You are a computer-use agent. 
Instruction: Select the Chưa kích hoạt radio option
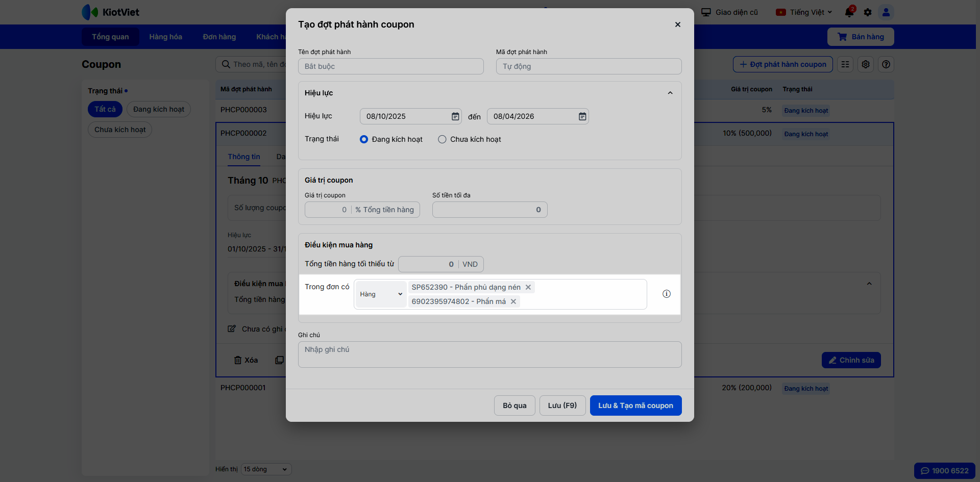[x=442, y=139]
